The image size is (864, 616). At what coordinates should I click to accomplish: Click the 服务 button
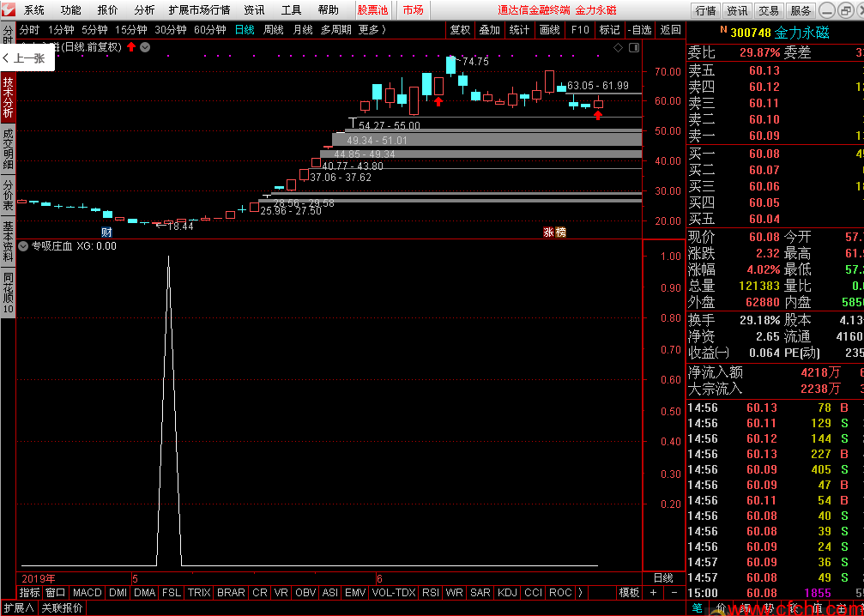tap(801, 10)
